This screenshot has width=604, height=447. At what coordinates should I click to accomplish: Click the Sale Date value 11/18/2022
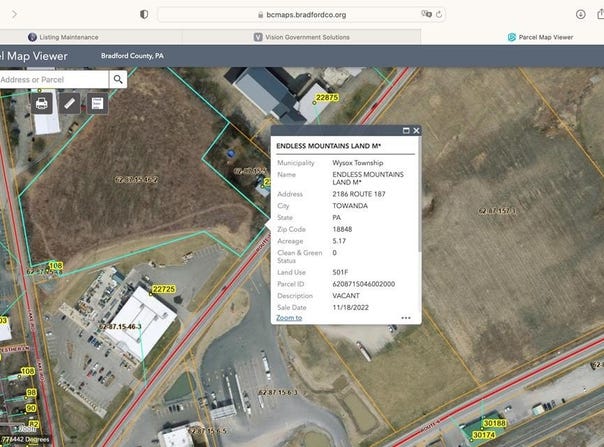pyautogui.click(x=351, y=308)
